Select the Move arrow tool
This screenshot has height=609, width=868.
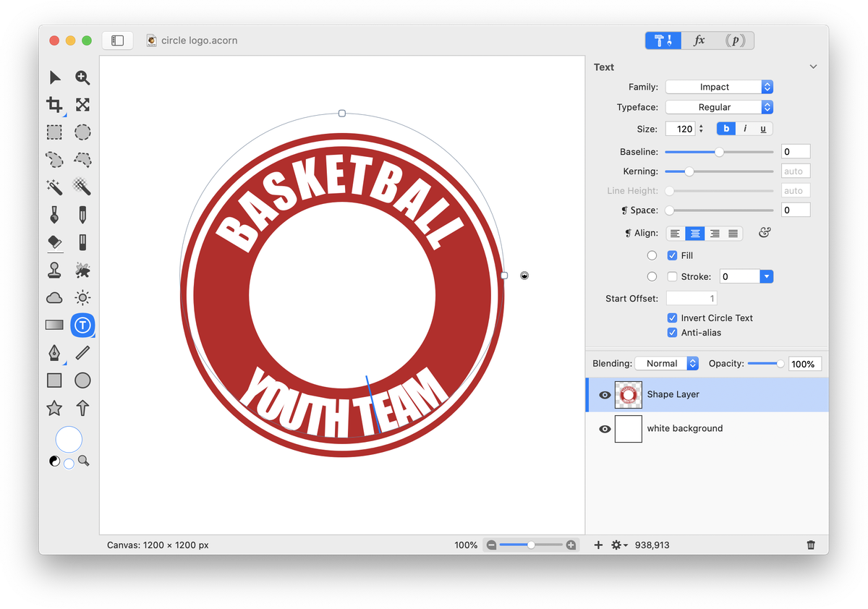[54, 77]
